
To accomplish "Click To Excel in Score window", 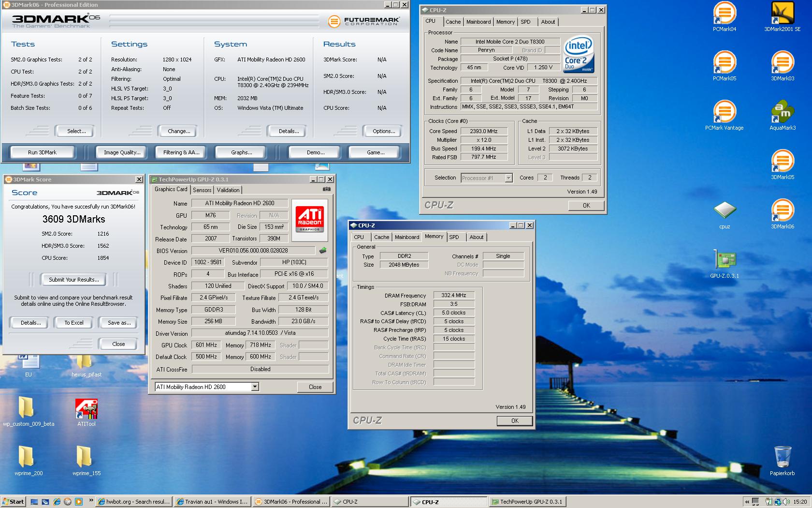I will coord(74,323).
